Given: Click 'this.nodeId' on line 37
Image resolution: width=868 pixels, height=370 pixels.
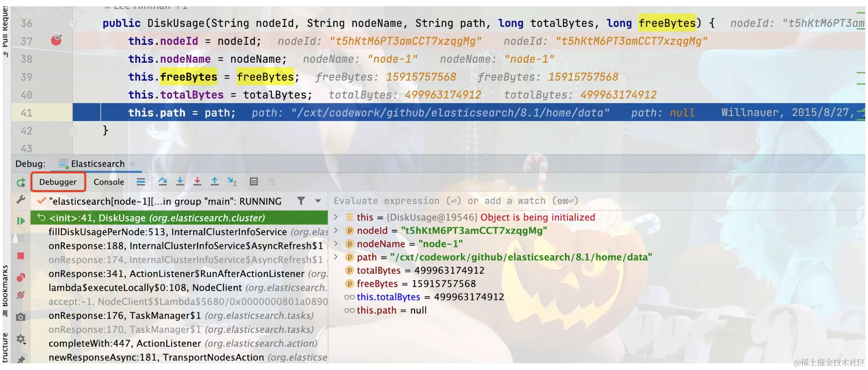Looking at the screenshot, I should (163, 41).
